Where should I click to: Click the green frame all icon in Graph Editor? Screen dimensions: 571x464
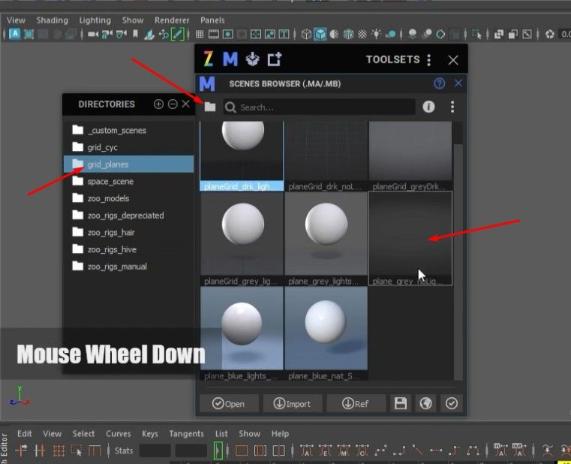pos(218,451)
